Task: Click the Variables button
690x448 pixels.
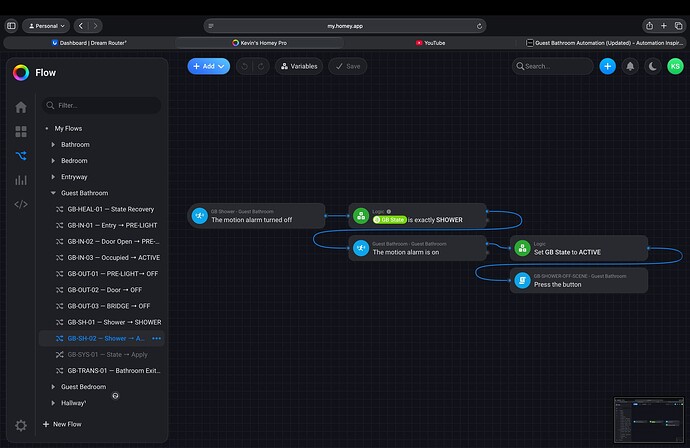Action: pyautogui.click(x=299, y=66)
